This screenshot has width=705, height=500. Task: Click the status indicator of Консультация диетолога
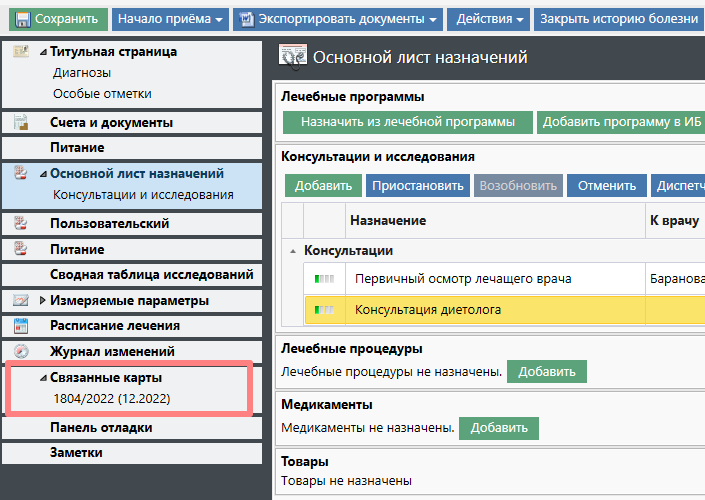[324, 310]
